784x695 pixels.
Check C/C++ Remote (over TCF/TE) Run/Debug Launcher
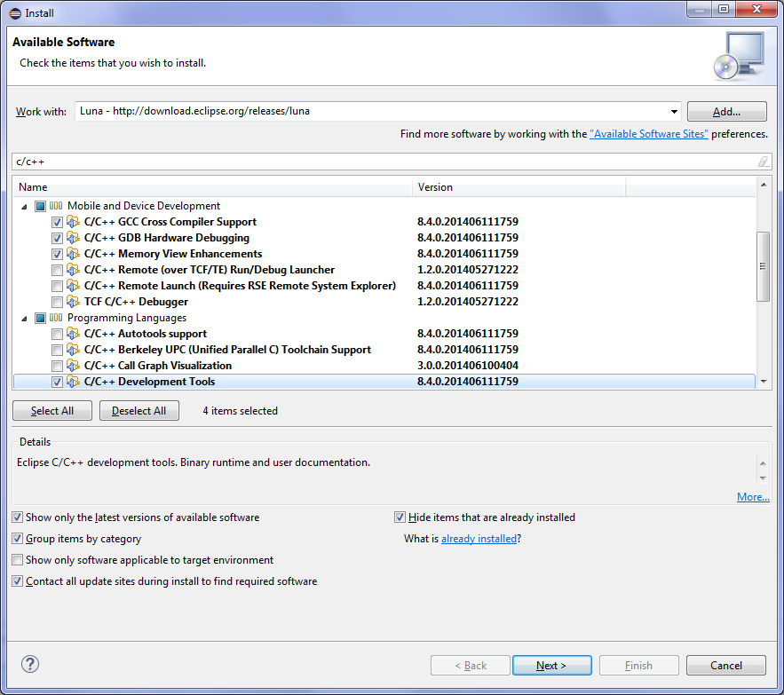point(57,270)
